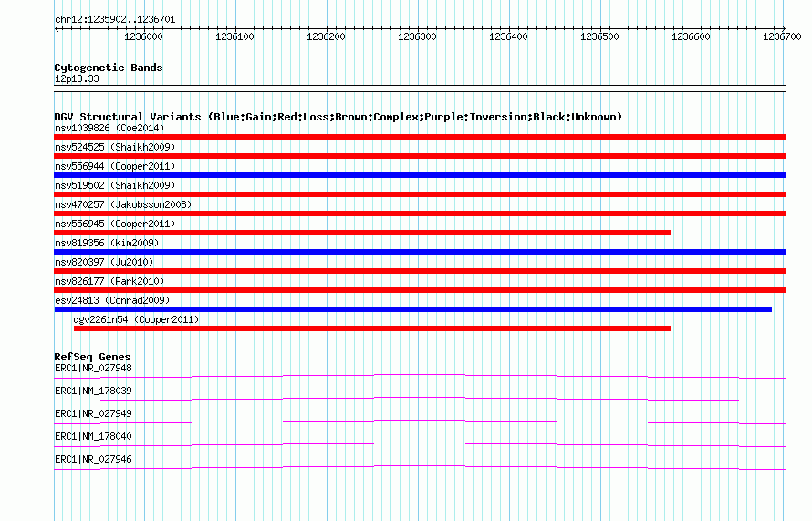
Task: Click ruler position 1236700
Action: pos(782,36)
